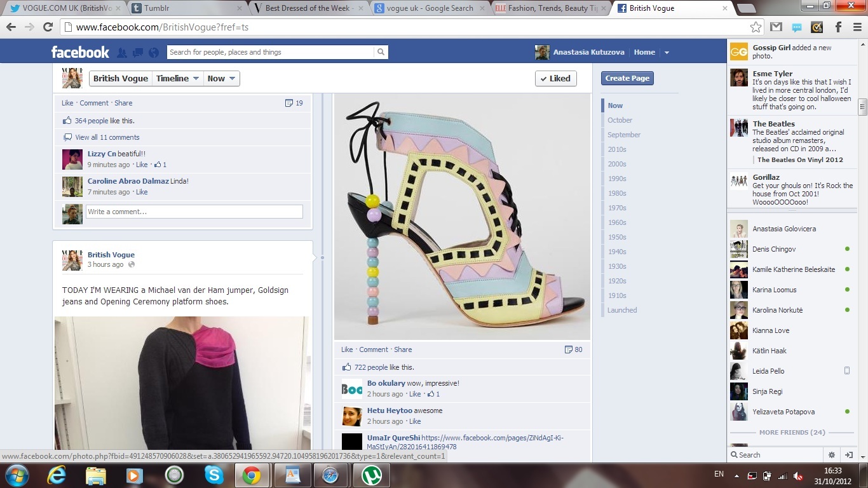Switch to vogue uk Google Search tab

(429, 8)
